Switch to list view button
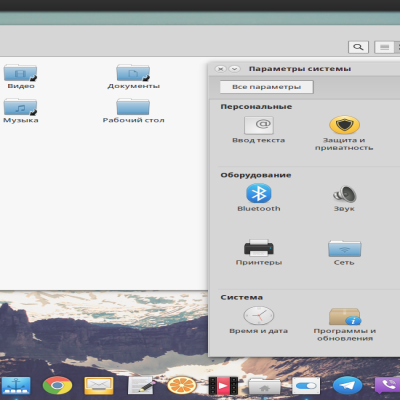Screen dimensions: 400x400 [x=384, y=47]
